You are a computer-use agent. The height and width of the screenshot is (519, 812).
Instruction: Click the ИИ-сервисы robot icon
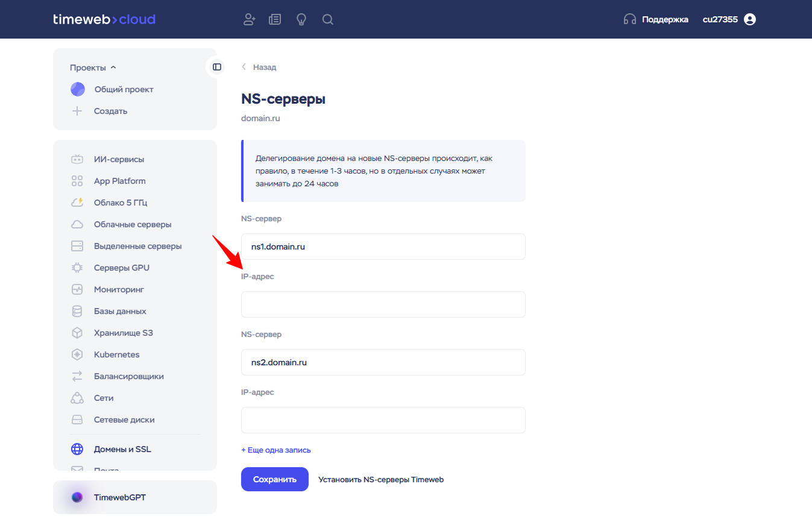point(77,159)
